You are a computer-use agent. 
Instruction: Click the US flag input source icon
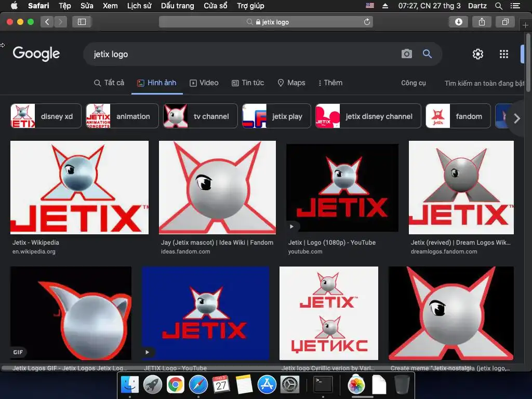tap(370, 6)
